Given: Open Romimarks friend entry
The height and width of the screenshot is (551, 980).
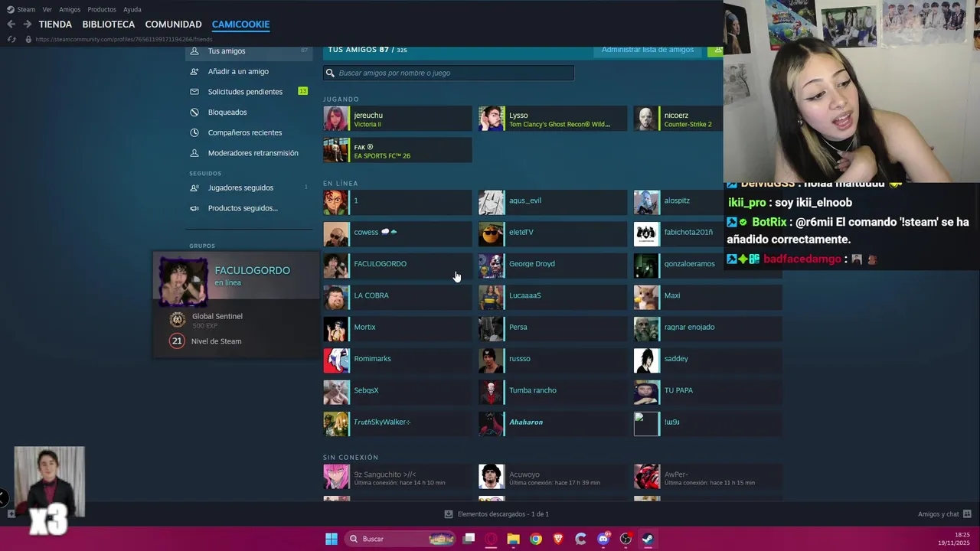Looking at the screenshot, I should 397,360.
